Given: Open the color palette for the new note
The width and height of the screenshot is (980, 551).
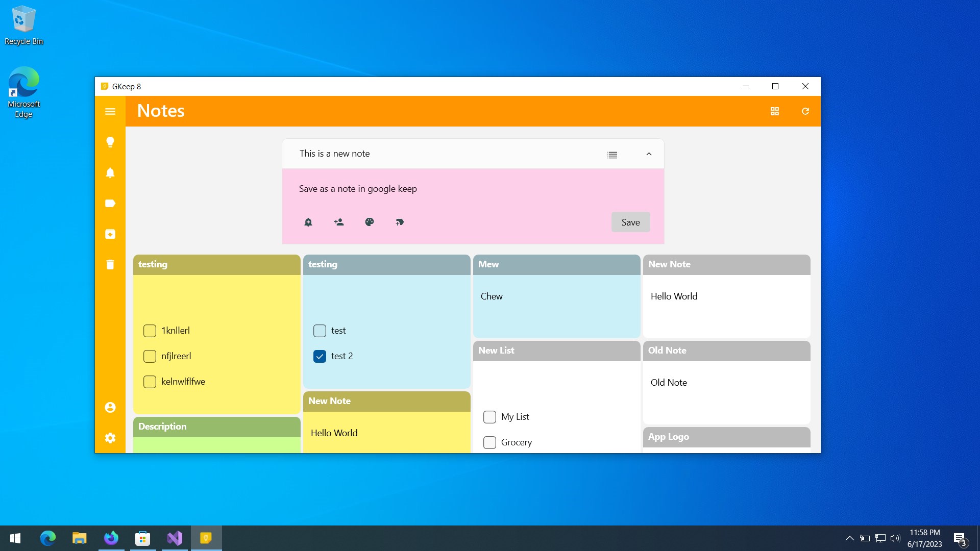Looking at the screenshot, I should click(x=370, y=222).
